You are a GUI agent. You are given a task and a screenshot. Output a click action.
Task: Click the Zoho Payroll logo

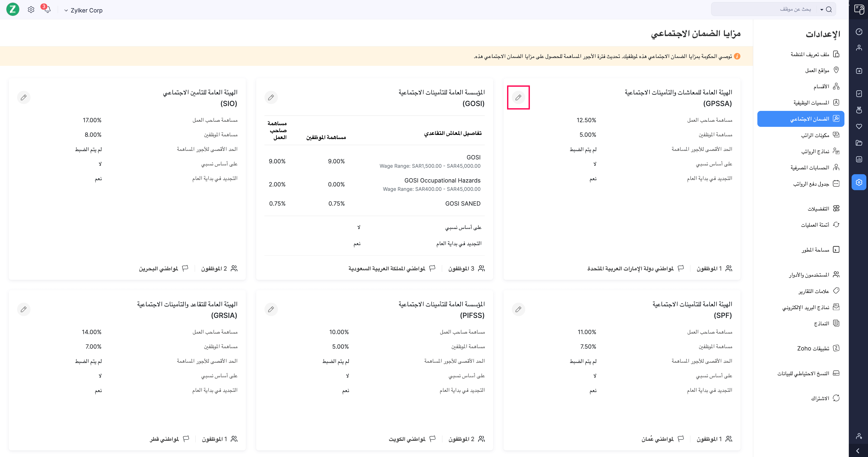click(x=13, y=9)
